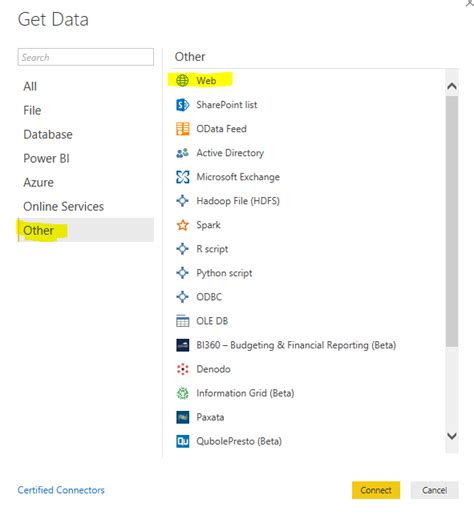Screen dimensions: 474x515
Task: Click the scrollbar up arrow
Action: [x=452, y=86]
